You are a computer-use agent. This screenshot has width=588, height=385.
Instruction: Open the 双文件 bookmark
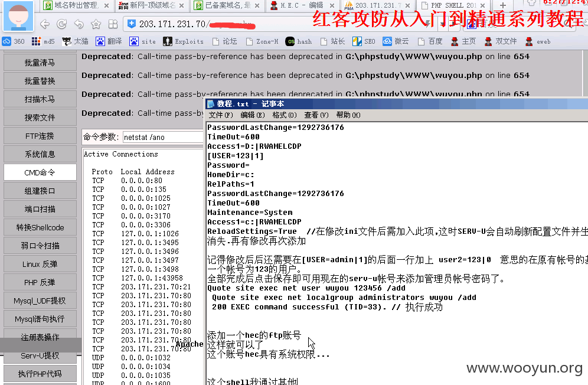click(x=500, y=41)
